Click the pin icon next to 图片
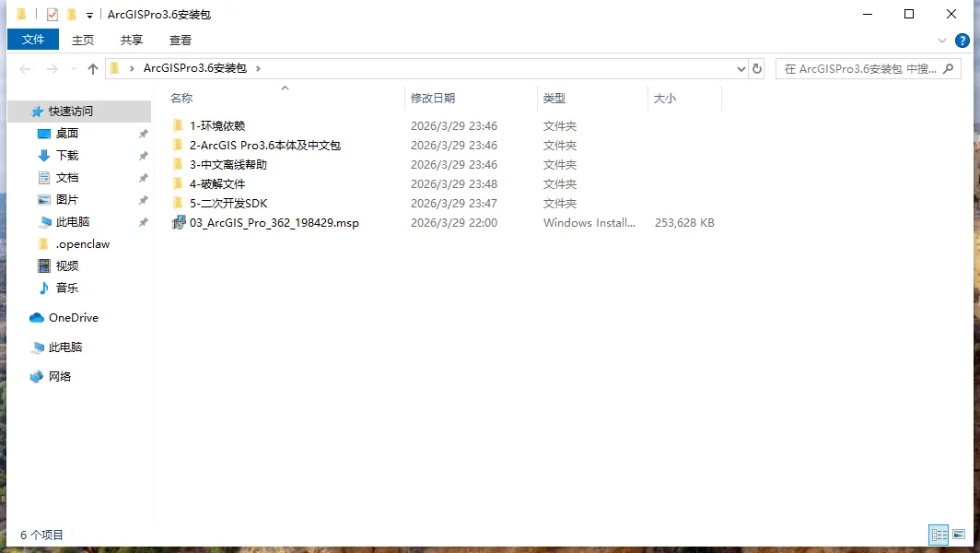The width and height of the screenshot is (980, 553). click(x=143, y=200)
